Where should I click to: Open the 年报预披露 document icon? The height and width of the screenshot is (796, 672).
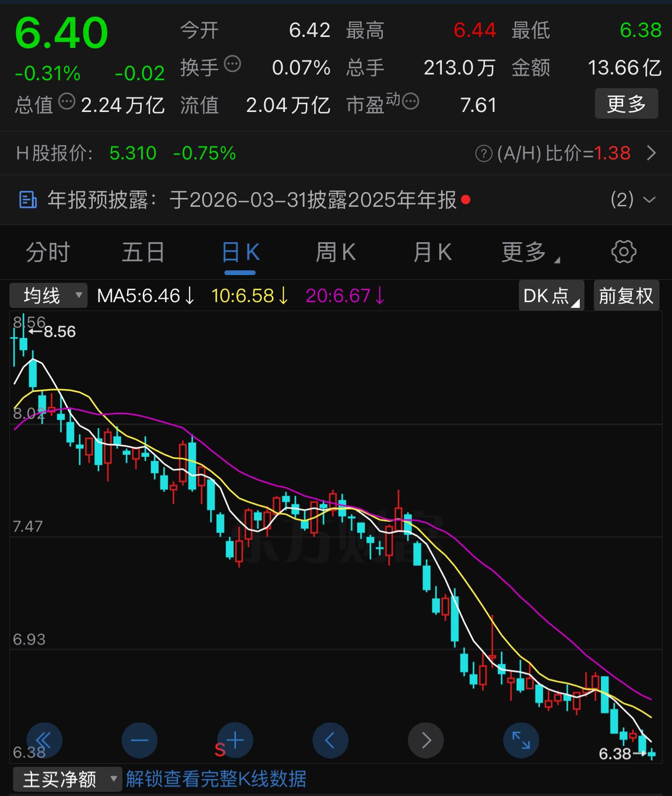point(27,200)
